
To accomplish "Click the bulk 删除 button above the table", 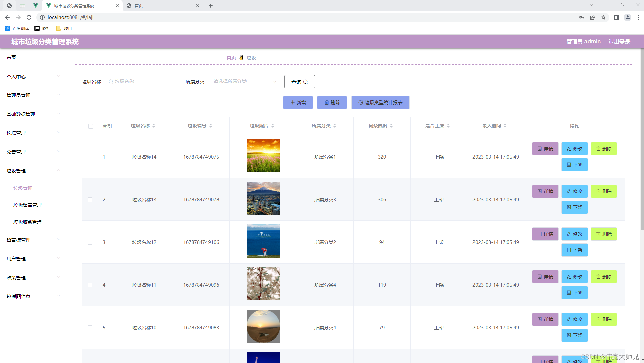I will pyautogui.click(x=332, y=103).
